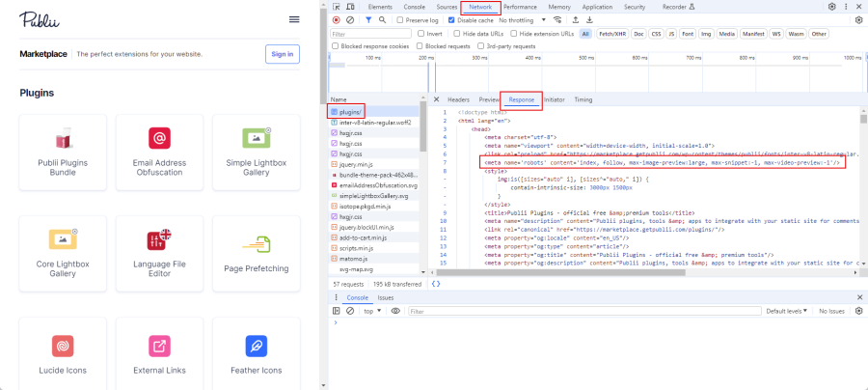Open the inspect element picker tool
This screenshot has height=390, width=868.
click(x=337, y=7)
